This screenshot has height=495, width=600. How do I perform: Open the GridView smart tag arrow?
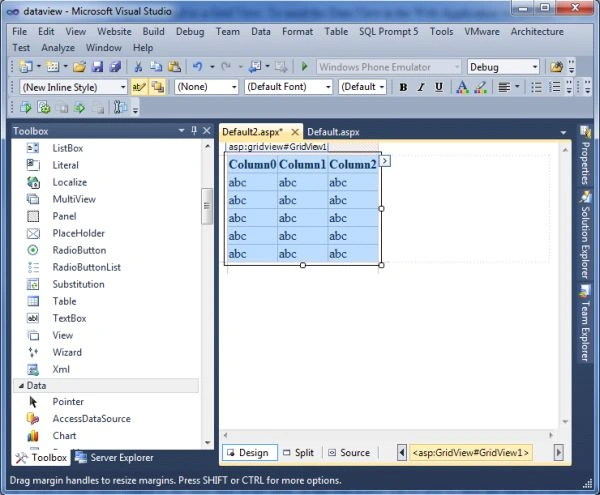point(385,161)
